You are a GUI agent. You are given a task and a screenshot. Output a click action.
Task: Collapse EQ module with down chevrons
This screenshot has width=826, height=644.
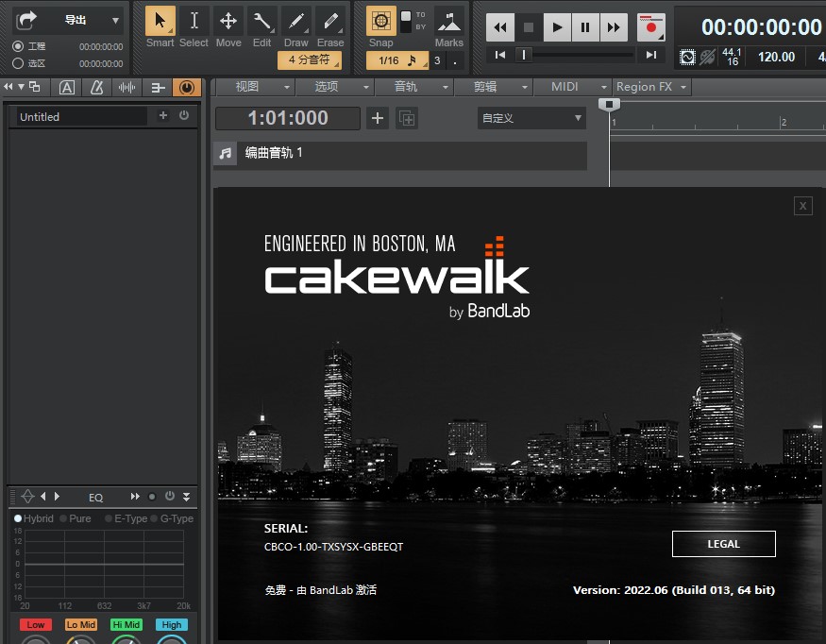(187, 497)
